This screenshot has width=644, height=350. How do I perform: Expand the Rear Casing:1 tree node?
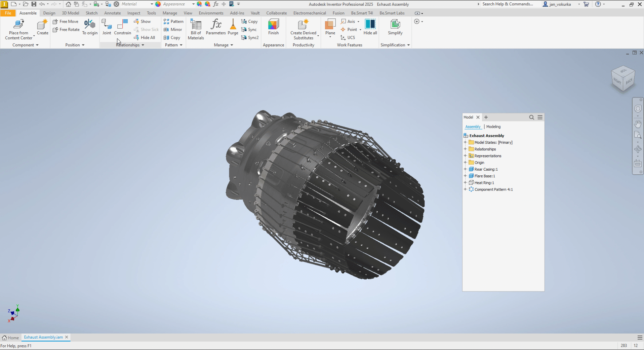tap(465, 169)
